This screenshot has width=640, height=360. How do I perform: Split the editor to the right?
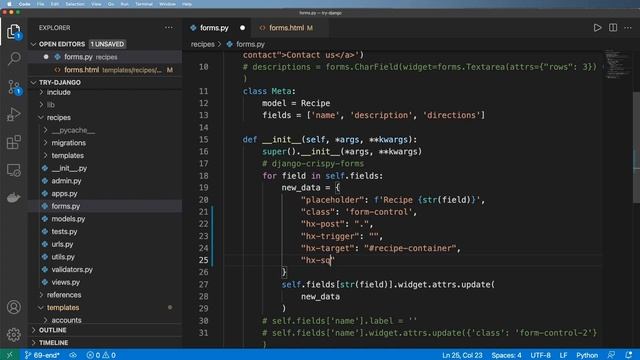(613, 28)
